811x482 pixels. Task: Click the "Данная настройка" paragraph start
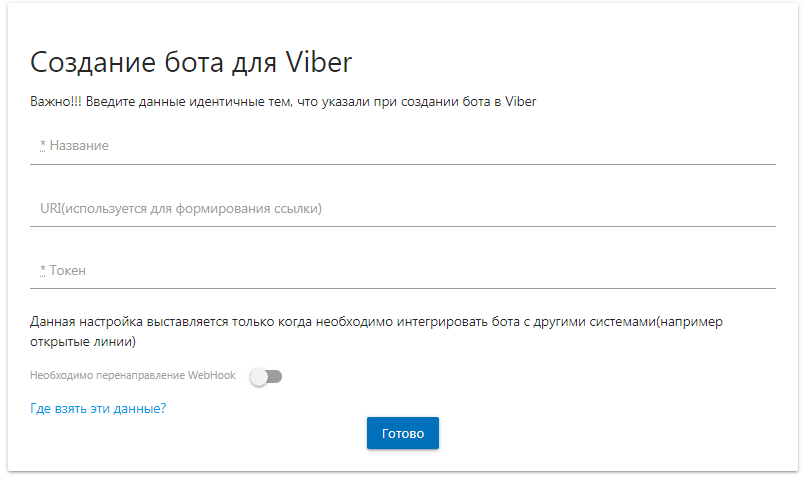click(x=86, y=322)
